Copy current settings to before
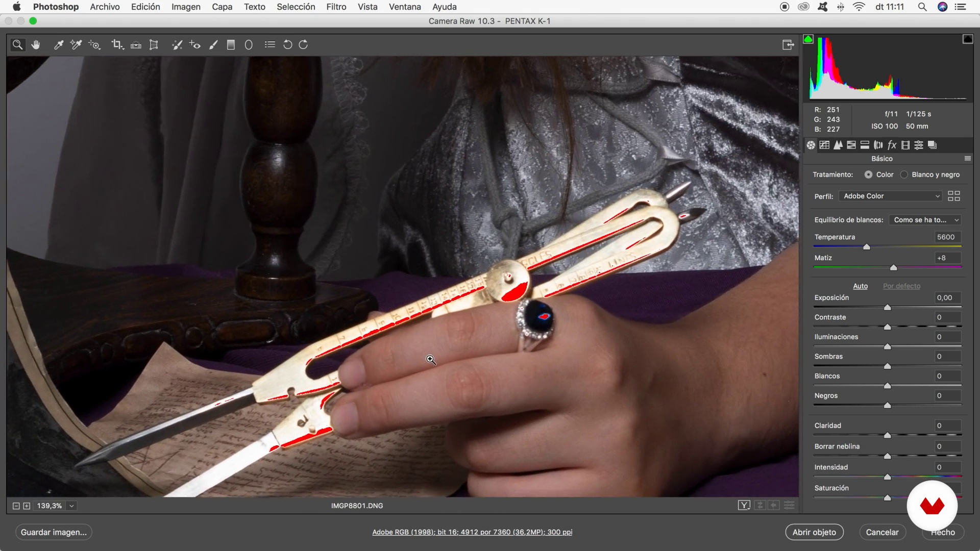980x551 pixels. [774, 506]
